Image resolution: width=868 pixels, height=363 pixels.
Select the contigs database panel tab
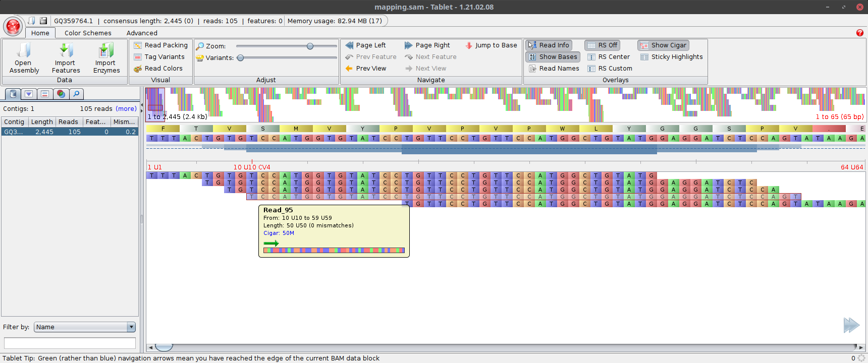(x=13, y=94)
